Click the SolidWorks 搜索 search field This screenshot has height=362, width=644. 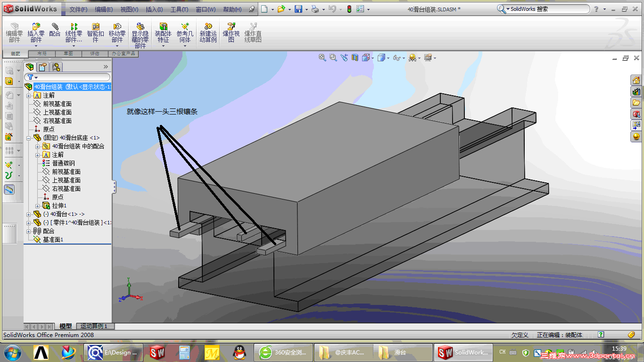coord(548,9)
